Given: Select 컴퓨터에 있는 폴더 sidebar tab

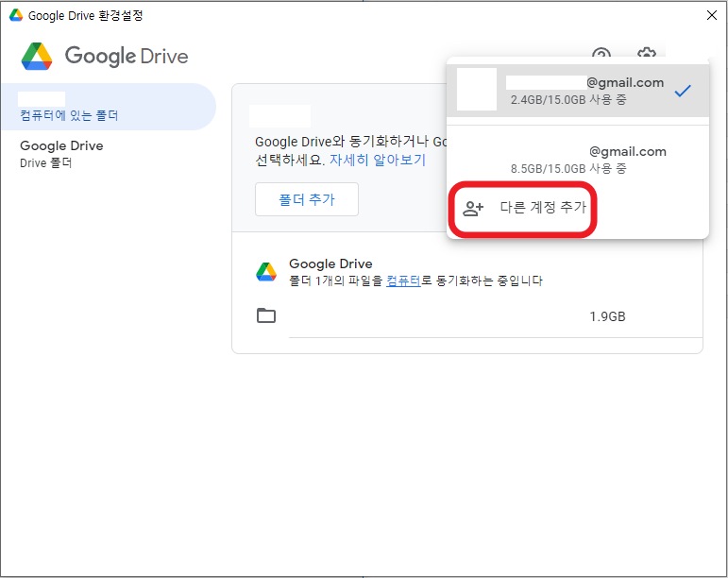Looking at the screenshot, I should [x=110, y=107].
